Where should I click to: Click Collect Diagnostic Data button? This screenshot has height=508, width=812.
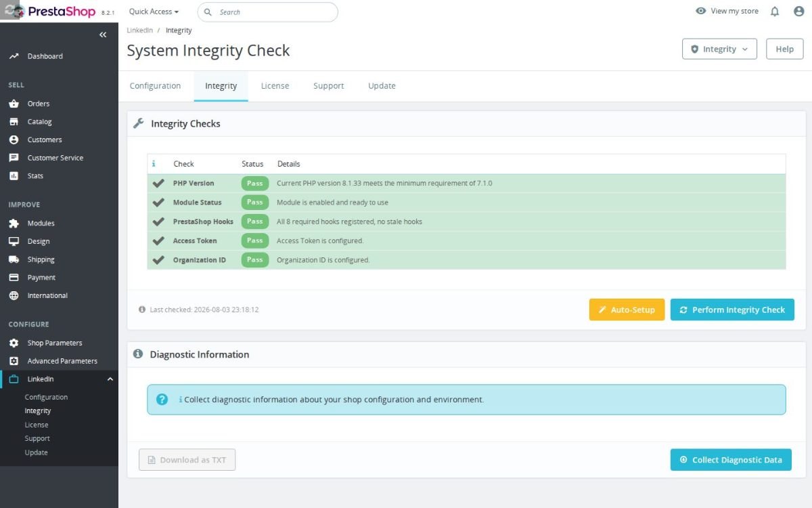coord(731,459)
